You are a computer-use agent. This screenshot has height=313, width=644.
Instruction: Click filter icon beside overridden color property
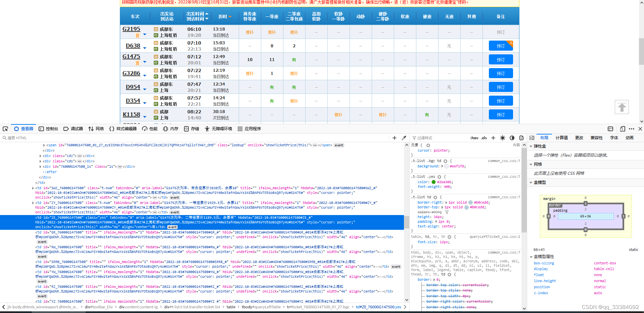(447, 212)
